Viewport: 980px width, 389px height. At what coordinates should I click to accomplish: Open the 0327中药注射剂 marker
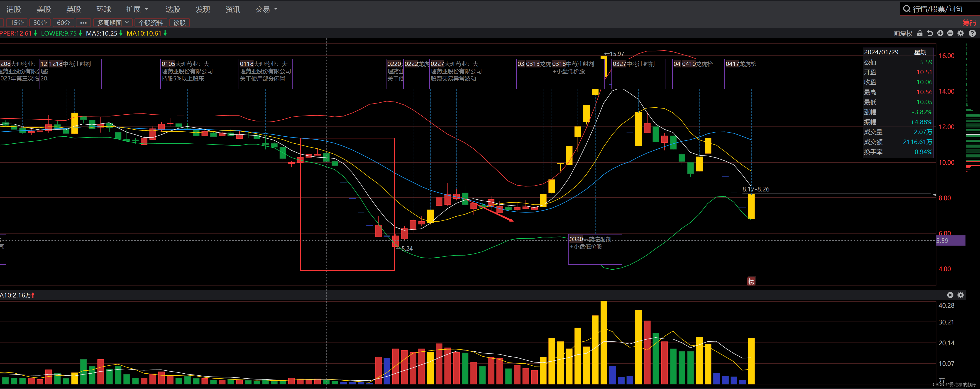[638, 74]
